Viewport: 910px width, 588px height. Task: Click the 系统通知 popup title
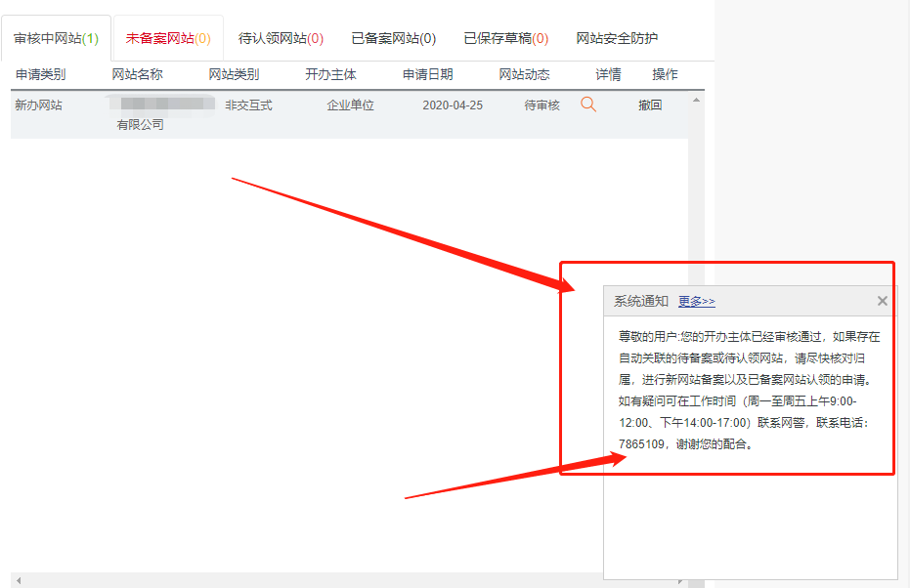[640, 302]
